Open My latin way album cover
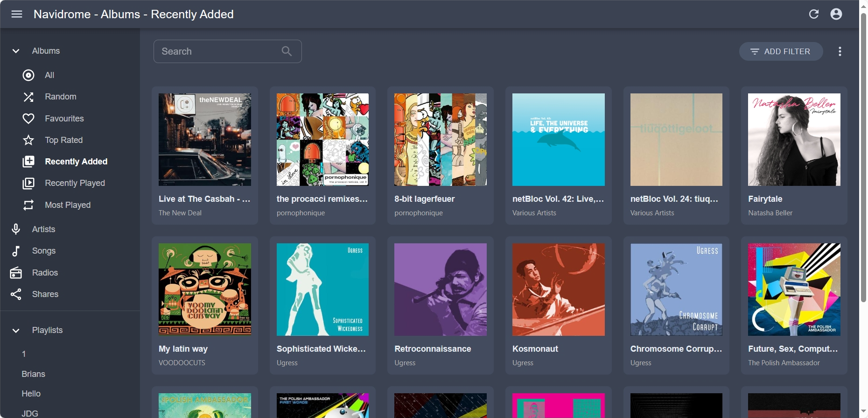The height and width of the screenshot is (418, 868). tap(205, 290)
